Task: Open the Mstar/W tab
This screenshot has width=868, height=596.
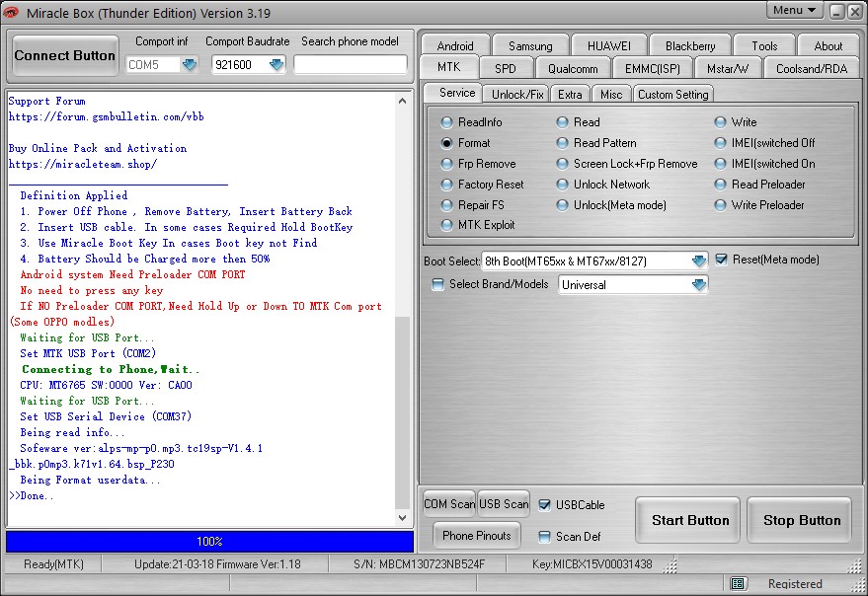Action: pyautogui.click(x=728, y=69)
